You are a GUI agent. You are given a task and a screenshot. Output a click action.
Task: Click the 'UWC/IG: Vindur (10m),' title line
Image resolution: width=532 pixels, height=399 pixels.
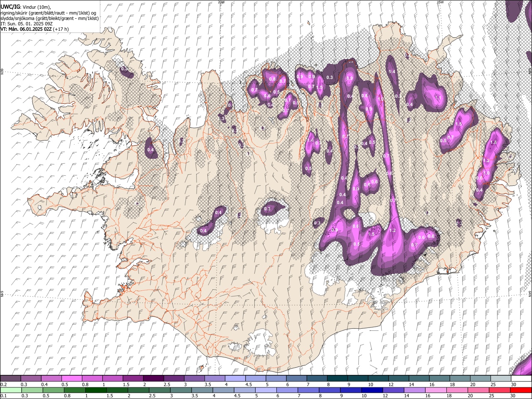click(26, 7)
